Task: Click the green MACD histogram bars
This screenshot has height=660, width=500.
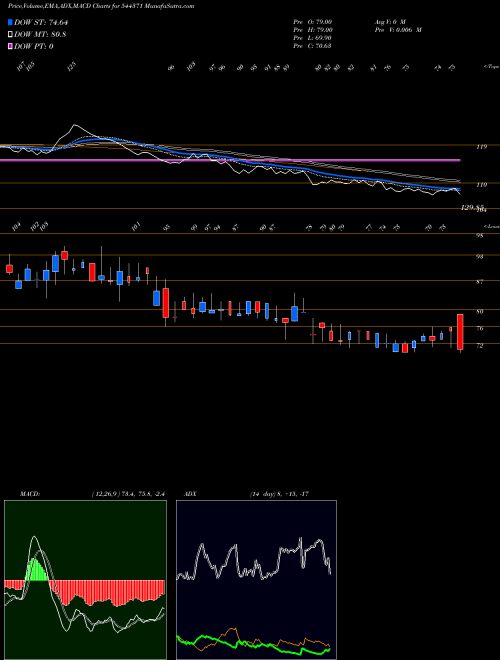Action: [x=37, y=570]
